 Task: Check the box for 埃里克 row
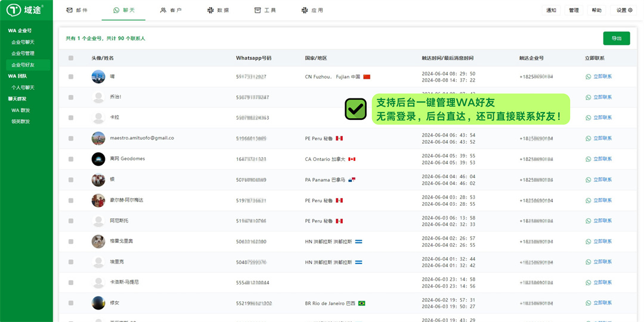pos(71,262)
